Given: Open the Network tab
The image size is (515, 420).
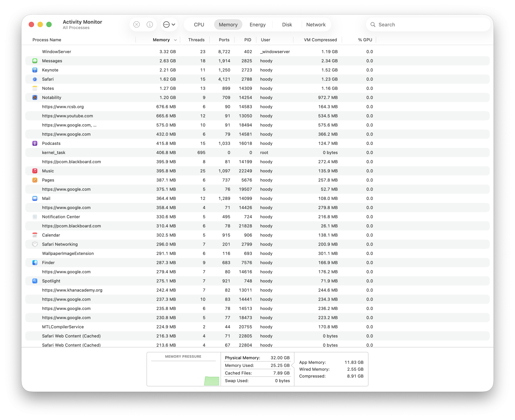Looking at the screenshot, I should tap(316, 24).
